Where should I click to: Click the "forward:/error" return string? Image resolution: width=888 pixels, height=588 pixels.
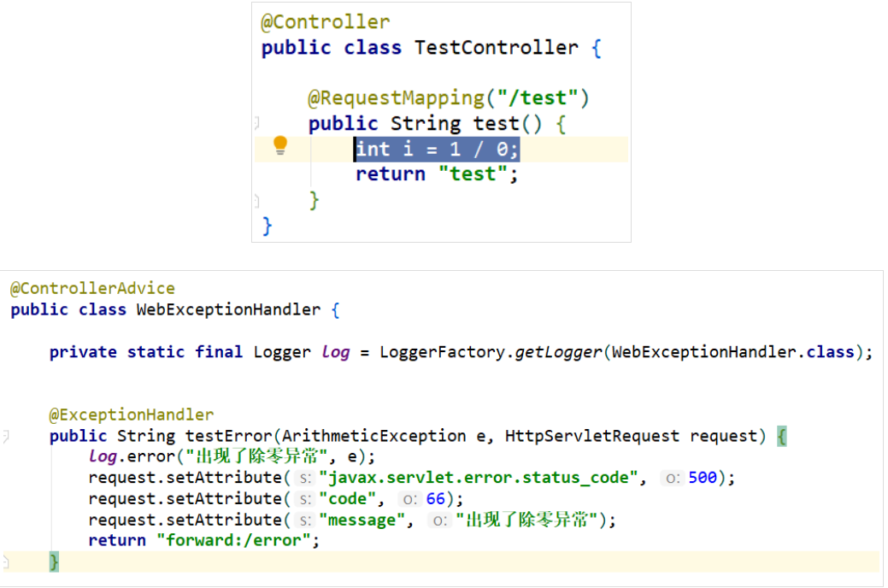click(x=234, y=540)
